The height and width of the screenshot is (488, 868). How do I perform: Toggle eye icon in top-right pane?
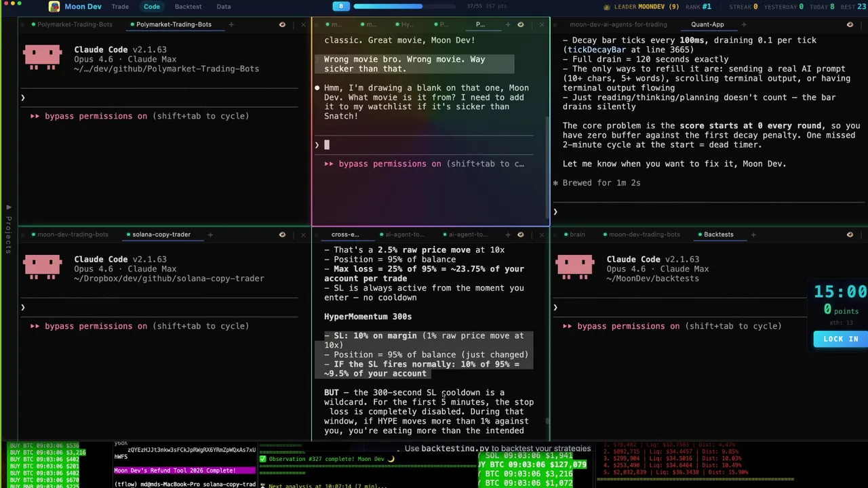pyautogui.click(x=850, y=24)
